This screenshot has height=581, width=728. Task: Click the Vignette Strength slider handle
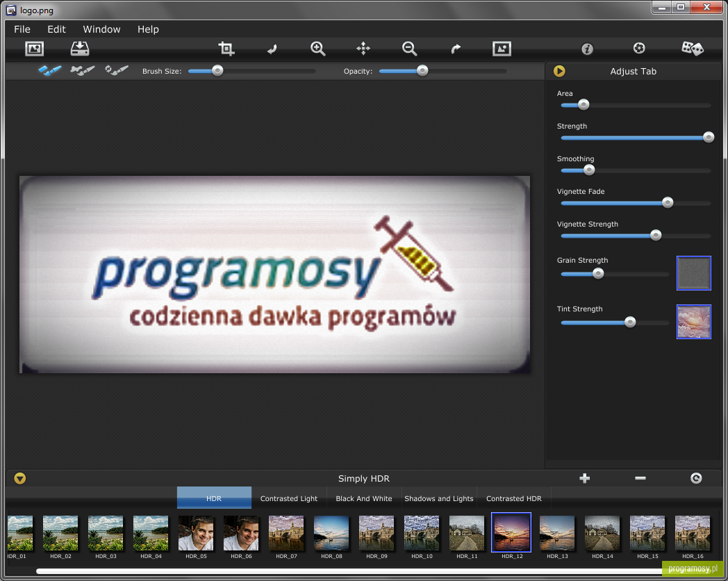coord(656,236)
